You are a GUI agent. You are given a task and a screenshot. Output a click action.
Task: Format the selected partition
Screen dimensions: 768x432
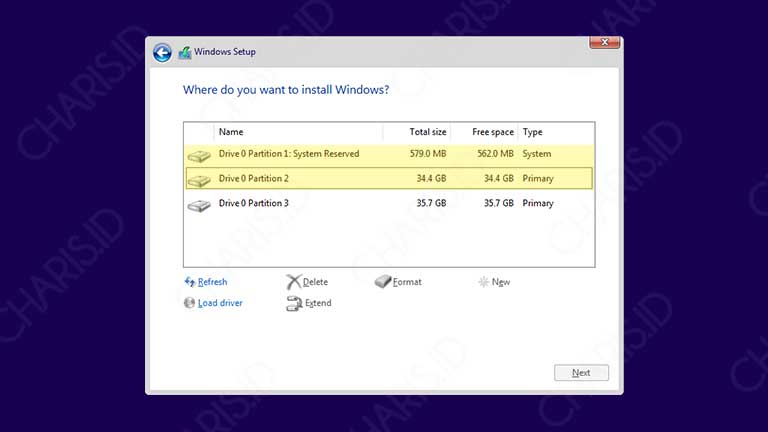[x=407, y=282]
